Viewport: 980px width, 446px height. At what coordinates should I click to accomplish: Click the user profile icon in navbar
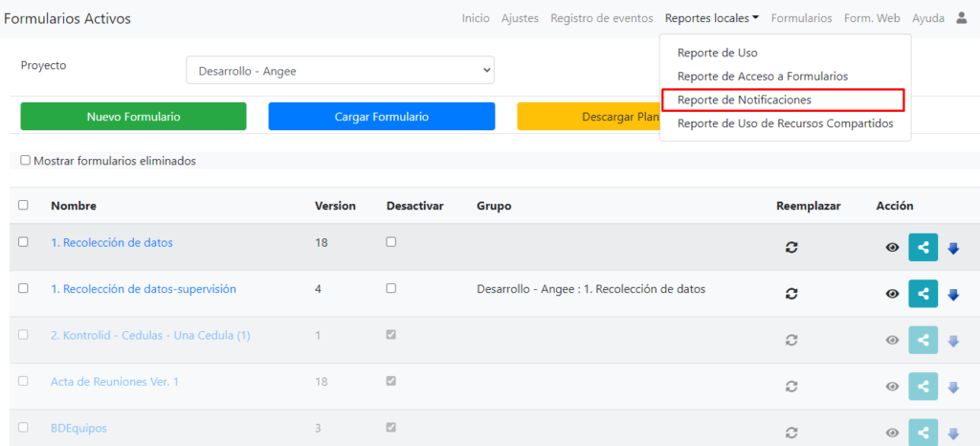click(962, 18)
